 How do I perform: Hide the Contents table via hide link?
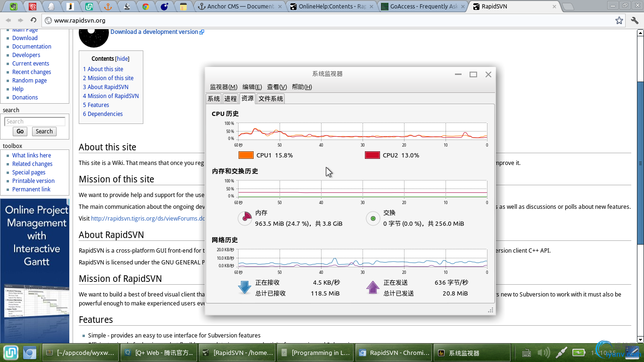(x=123, y=59)
